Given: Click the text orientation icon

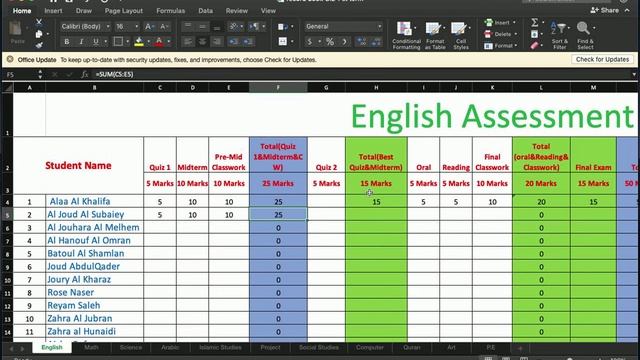Looking at the screenshot, I should point(233,27).
